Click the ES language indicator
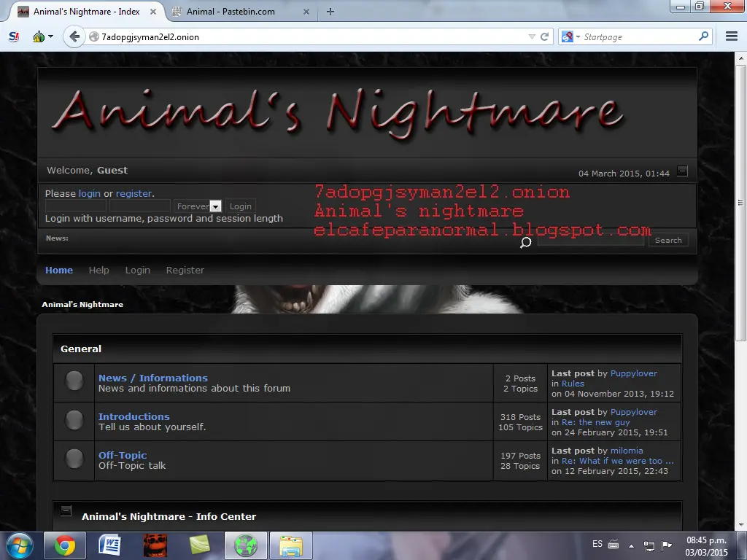Screen dimensions: 747x560 597,544
